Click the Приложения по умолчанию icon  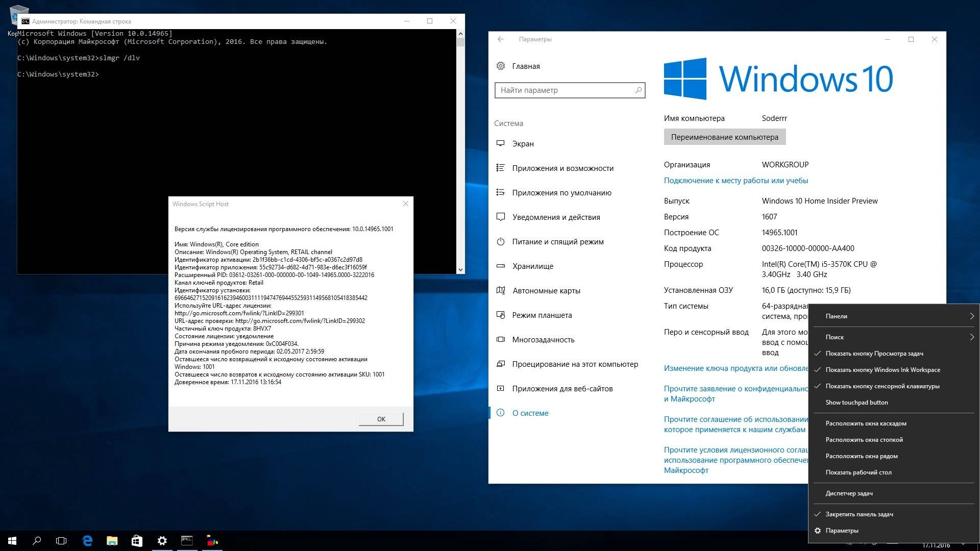point(501,192)
